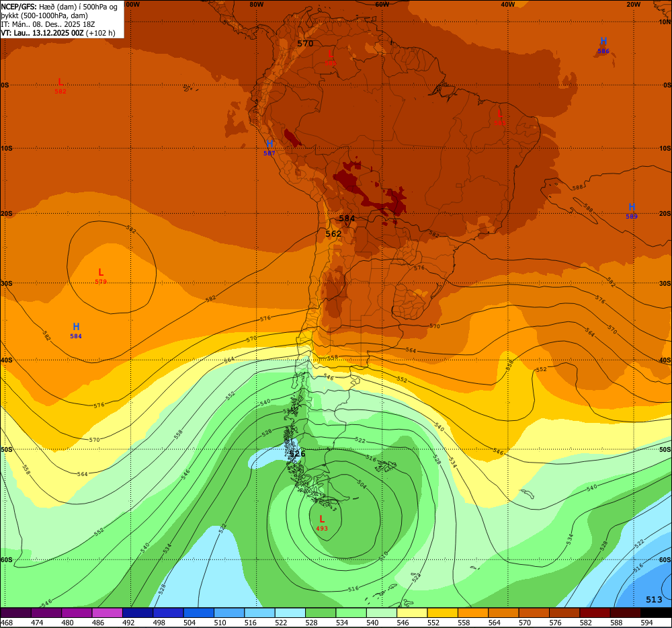The height and width of the screenshot is (628, 672).
Task: Click the blue H 586 high marker
Action: tap(603, 45)
